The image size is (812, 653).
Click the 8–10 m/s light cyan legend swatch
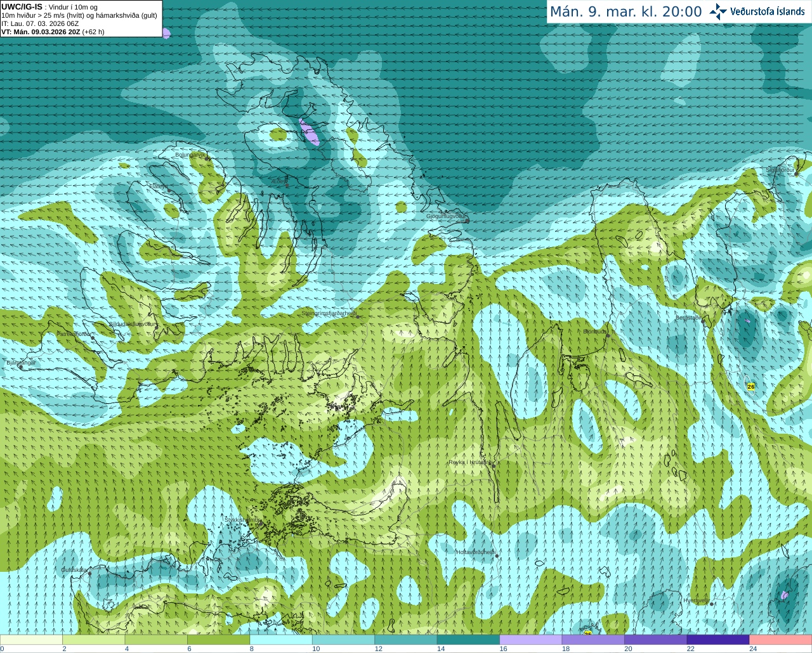tap(281, 640)
